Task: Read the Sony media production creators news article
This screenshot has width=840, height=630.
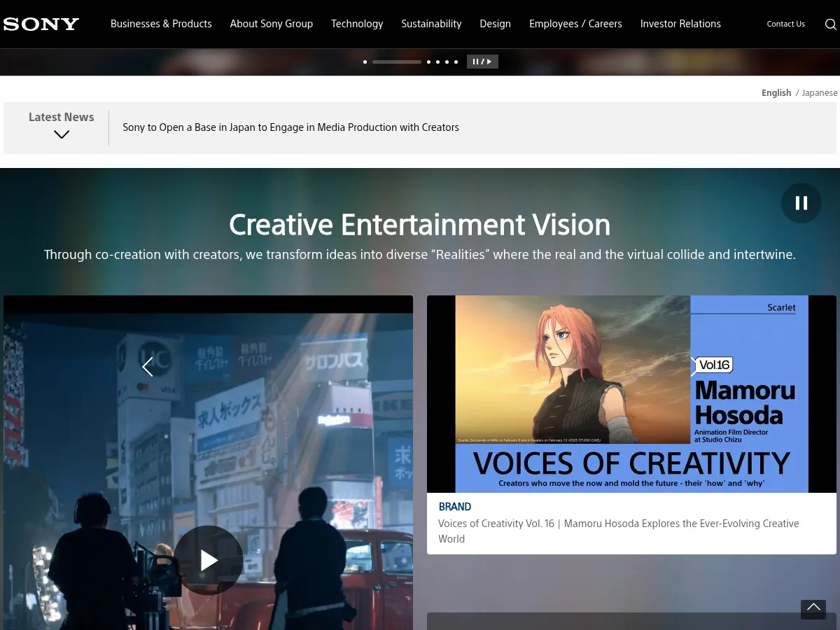Action: (x=290, y=127)
